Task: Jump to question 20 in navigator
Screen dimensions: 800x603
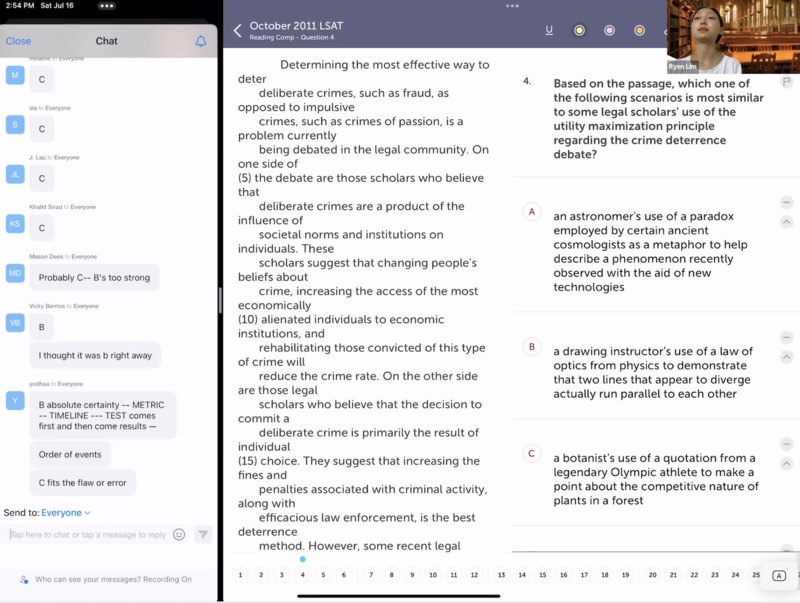Action: (x=652, y=575)
